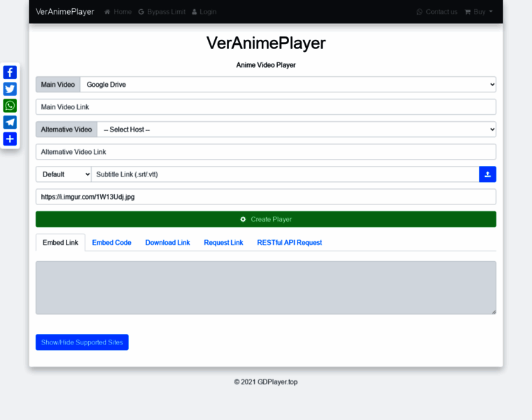Open the Contact us link
532x420 pixels.
click(x=437, y=12)
